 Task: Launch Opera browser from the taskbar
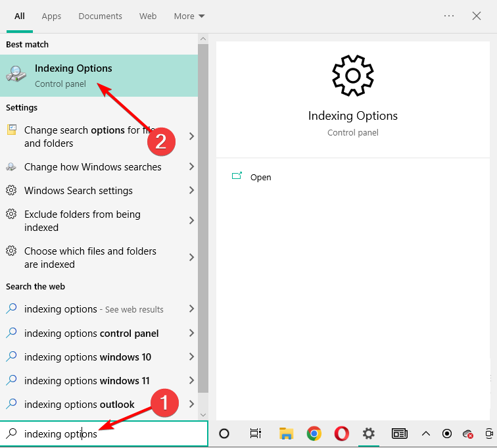[341, 434]
